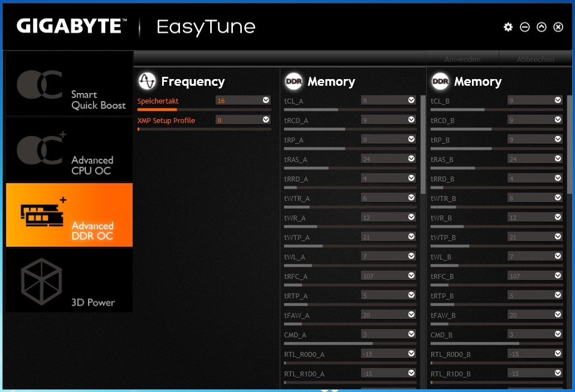Screen dimensions: 575x392
Task: Click the memory module icon in Advanced DDR OC
Action: coord(43,213)
